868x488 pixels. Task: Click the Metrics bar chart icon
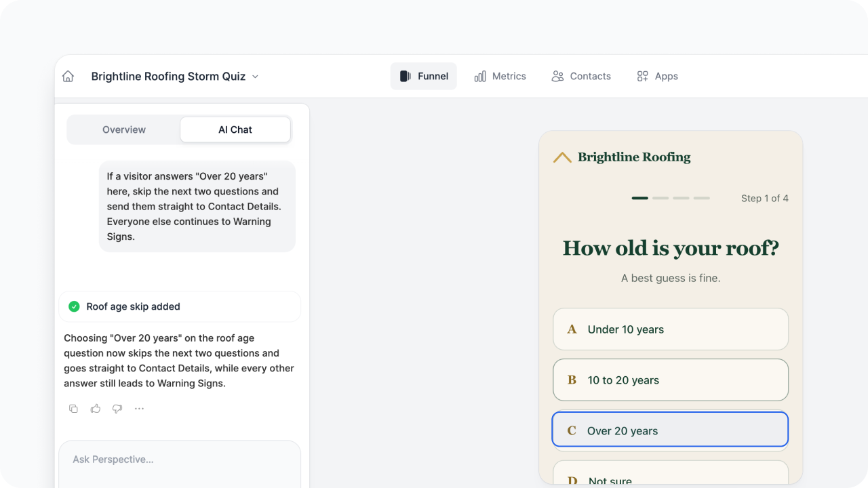click(x=480, y=76)
